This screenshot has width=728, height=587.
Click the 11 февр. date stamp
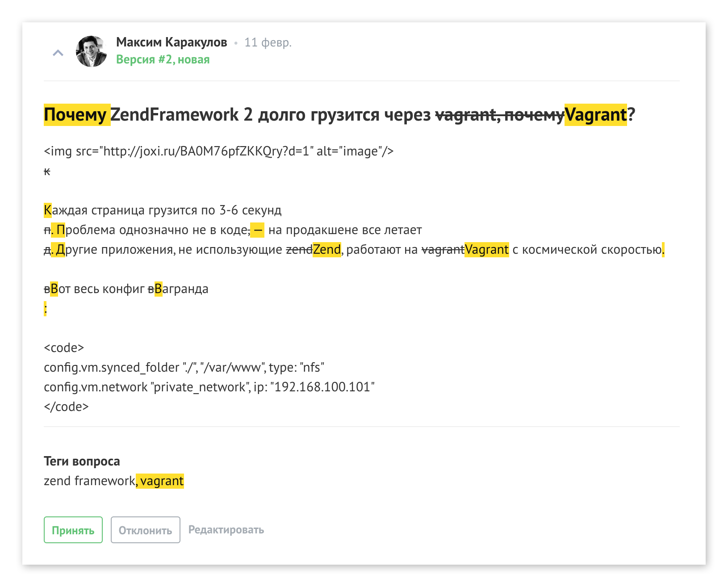[268, 42]
